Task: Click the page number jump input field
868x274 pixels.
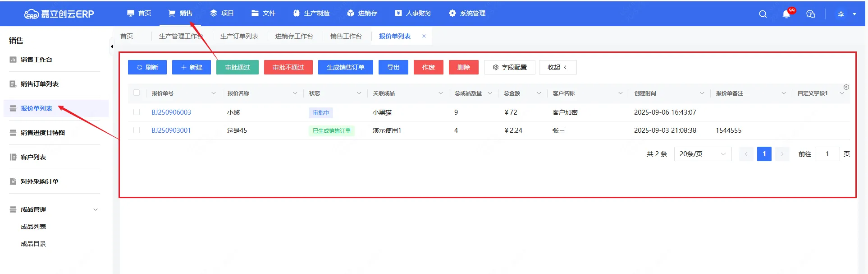Action: [x=827, y=154]
